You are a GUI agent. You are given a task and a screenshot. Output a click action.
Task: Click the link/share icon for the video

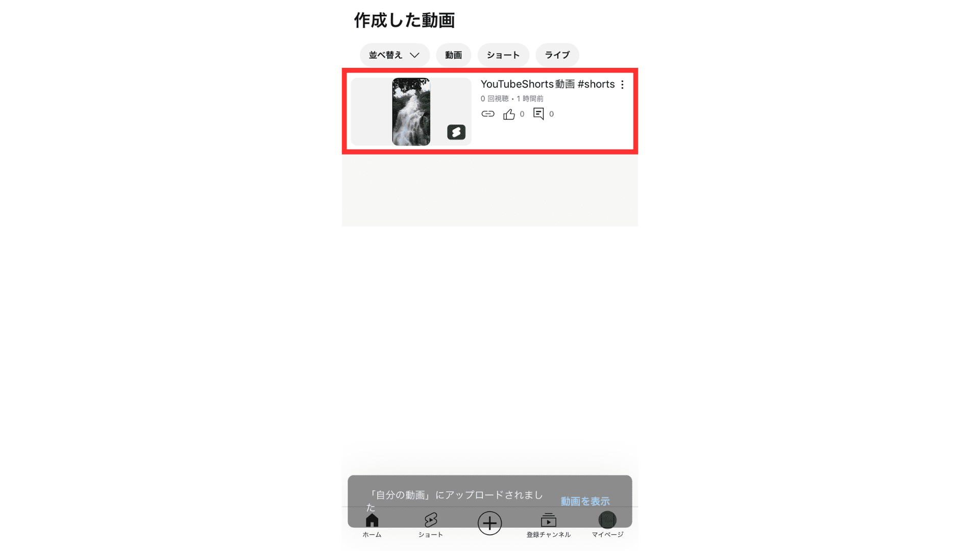tap(487, 113)
